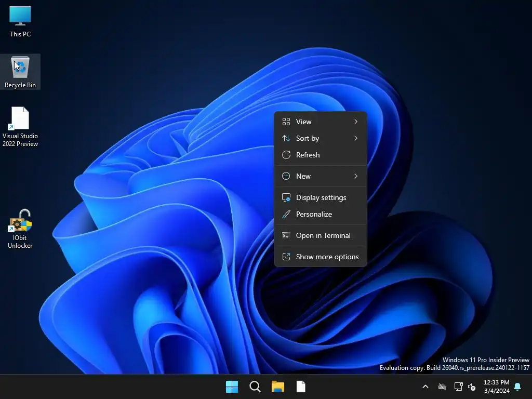The image size is (532, 399).
Task: Choose View in the context menu
Action: [x=321, y=122]
